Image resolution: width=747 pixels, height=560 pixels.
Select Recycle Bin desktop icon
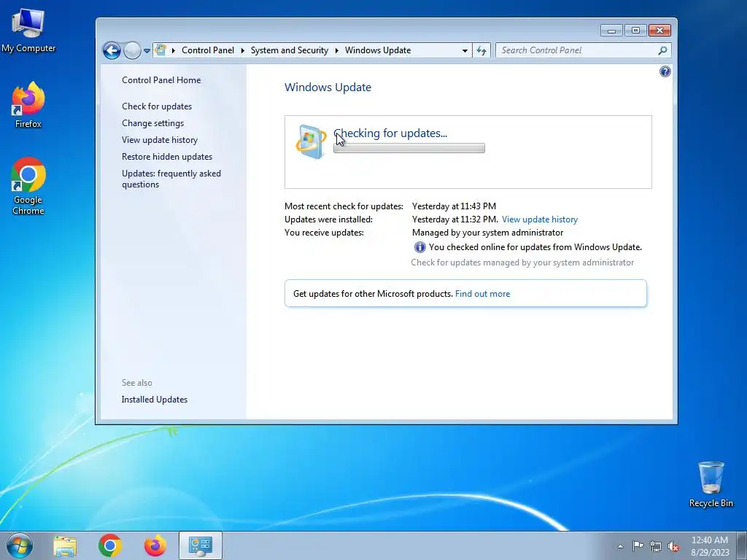(x=711, y=484)
